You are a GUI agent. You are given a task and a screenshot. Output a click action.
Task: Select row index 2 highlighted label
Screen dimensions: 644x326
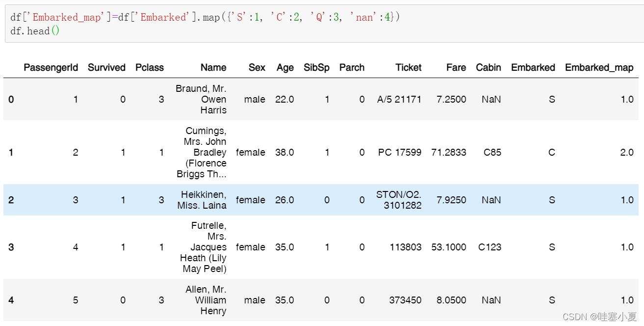(x=11, y=200)
